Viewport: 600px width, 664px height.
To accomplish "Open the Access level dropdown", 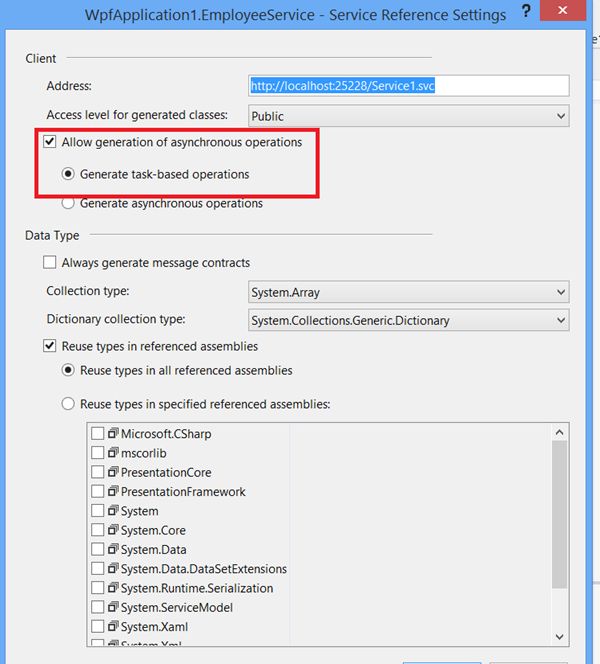I will [x=408, y=116].
